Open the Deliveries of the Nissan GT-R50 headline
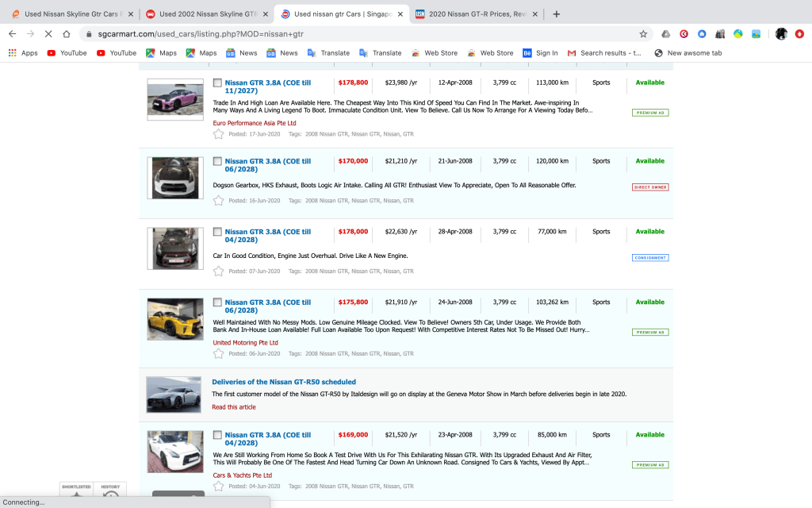 (x=284, y=382)
